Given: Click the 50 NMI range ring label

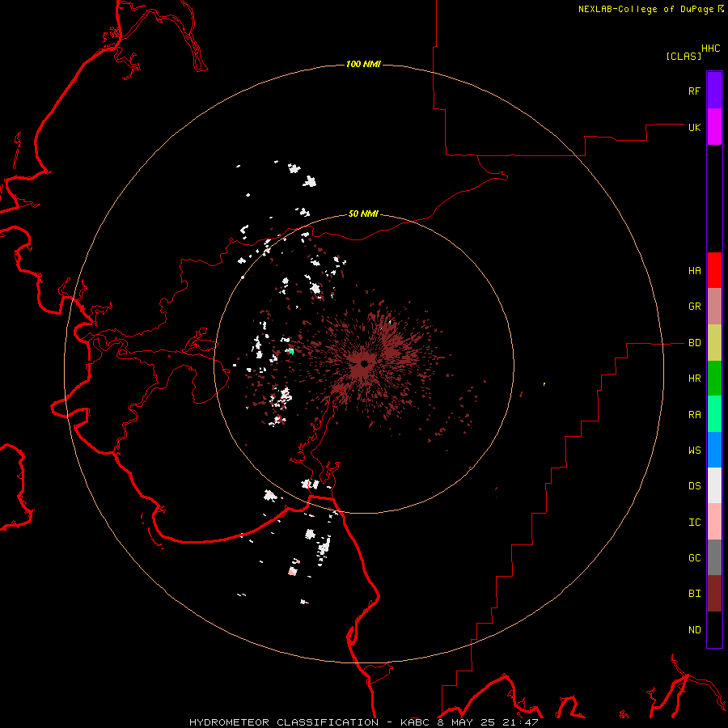Looking at the screenshot, I should click(363, 214).
